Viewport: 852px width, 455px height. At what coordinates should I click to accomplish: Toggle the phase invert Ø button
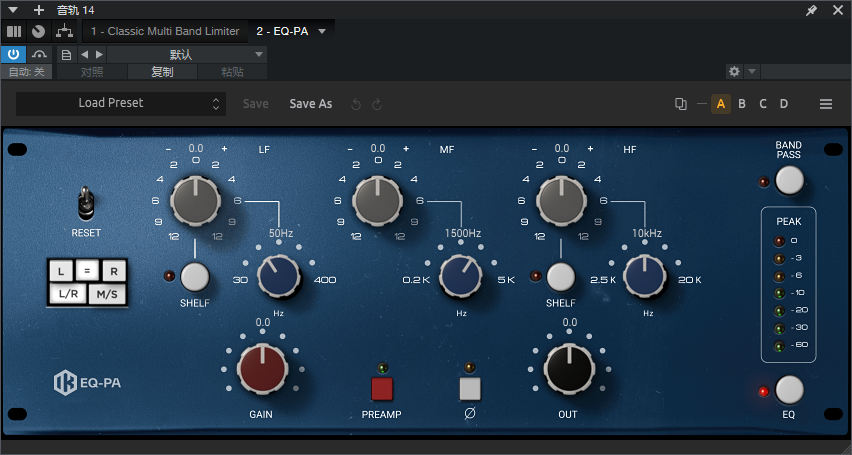coord(470,389)
